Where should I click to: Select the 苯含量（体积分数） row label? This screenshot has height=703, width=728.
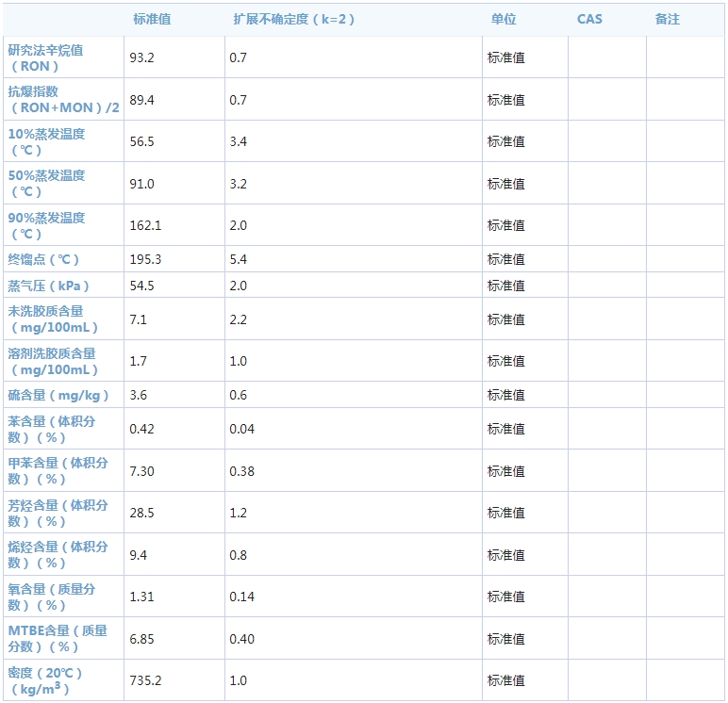pos(52,429)
